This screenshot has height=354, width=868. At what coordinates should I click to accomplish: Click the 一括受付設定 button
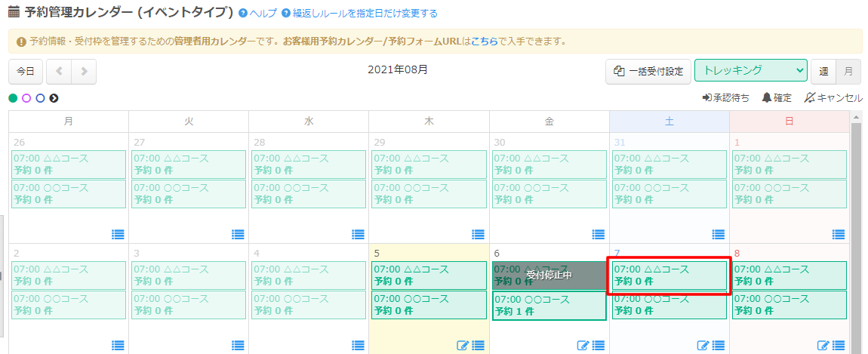point(648,72)
